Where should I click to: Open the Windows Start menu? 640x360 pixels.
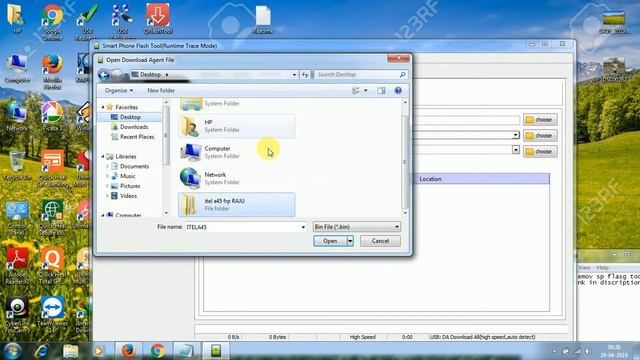point(12,351)
